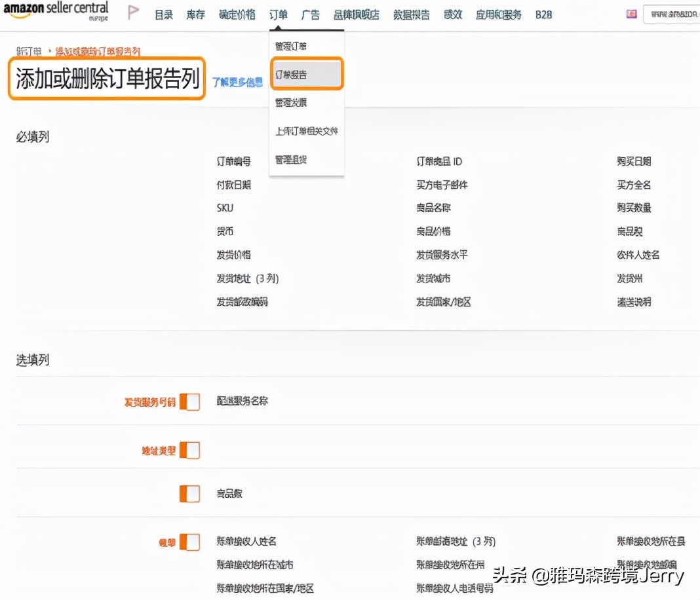Screen dimensions: 700x600
Task: Click the orange icon beside 账单接收人姓名 row
Action: click(x=189, y=542)
